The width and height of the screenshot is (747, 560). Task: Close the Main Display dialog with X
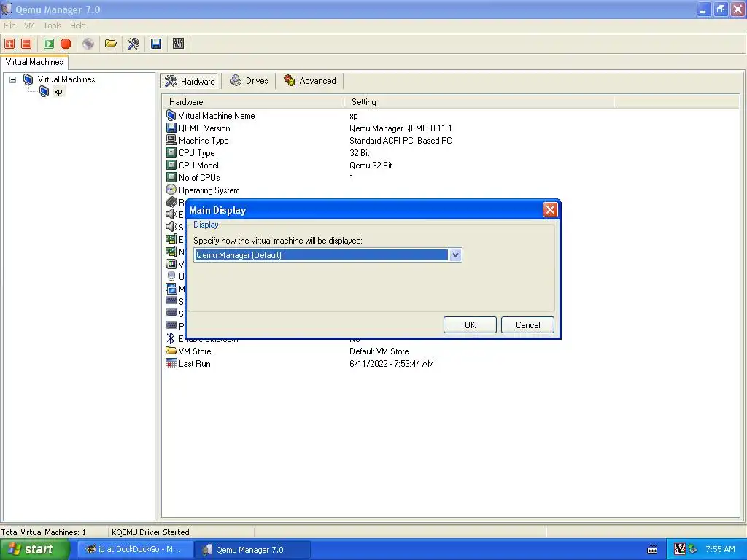(550, 210)
